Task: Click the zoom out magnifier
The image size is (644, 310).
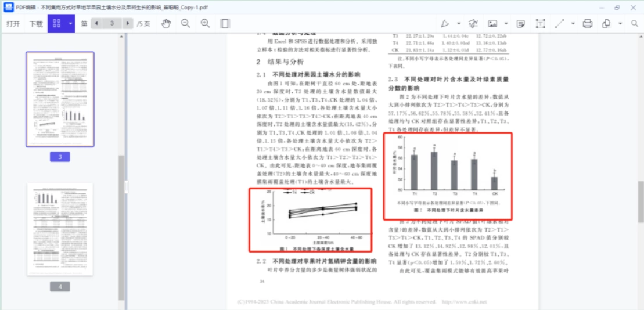Action: point(186,24)
